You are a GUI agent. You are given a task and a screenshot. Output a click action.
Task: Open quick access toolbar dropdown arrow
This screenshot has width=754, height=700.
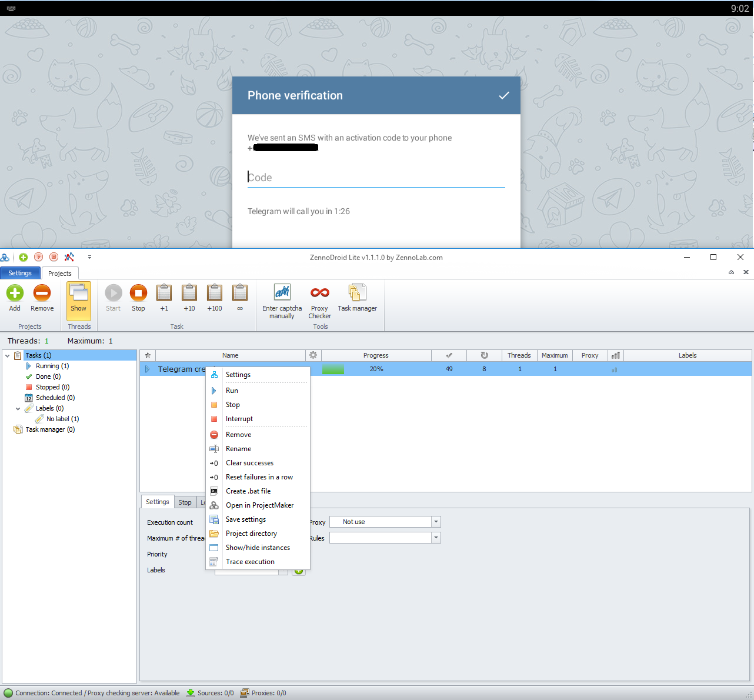pos(89,257)
